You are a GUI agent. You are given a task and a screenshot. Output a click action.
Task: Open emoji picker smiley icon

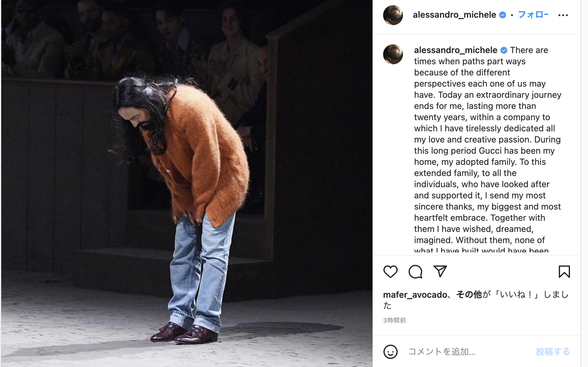390,351
